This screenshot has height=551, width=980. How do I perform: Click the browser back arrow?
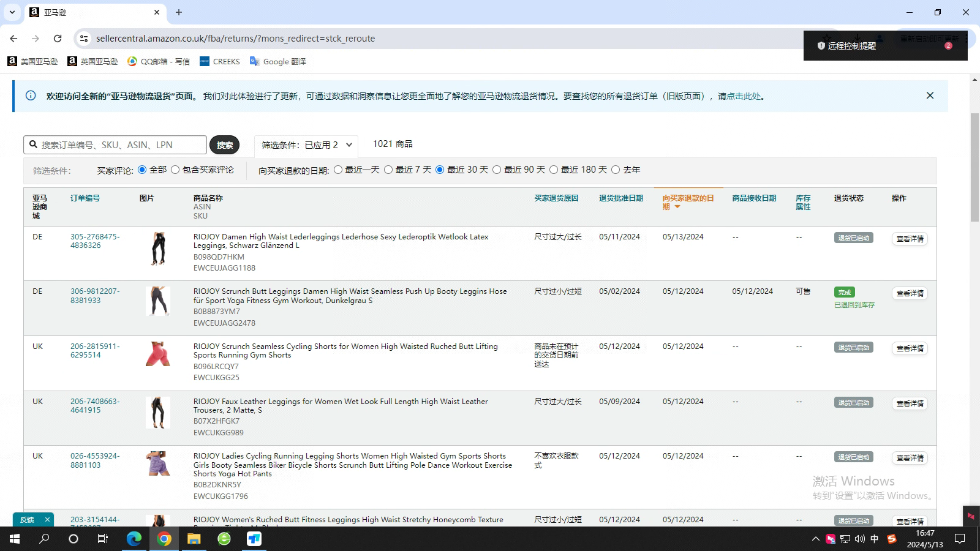click(13, 39)
